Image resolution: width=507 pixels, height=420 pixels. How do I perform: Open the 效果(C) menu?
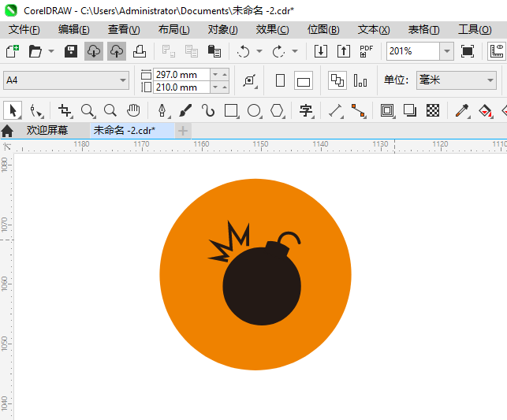[272, 30]
